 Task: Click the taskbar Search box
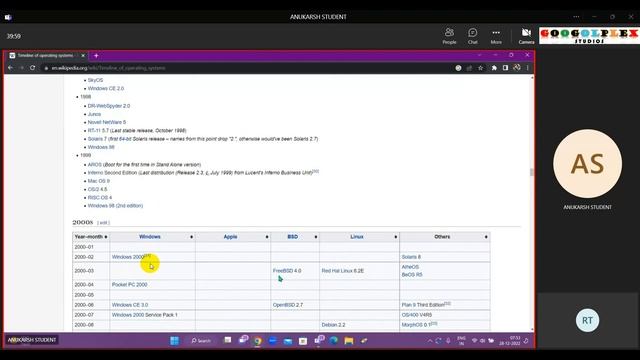(201, 340)
